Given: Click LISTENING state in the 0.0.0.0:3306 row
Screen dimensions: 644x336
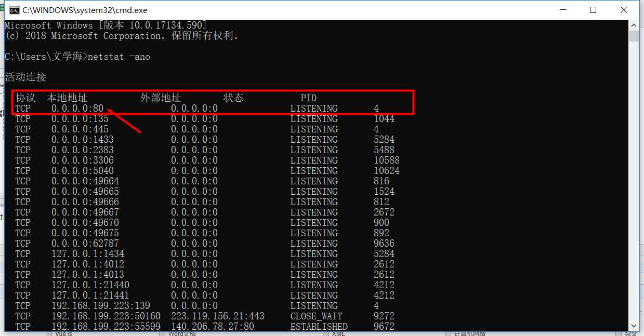Looking at the screenshot, I should point(314,160).
